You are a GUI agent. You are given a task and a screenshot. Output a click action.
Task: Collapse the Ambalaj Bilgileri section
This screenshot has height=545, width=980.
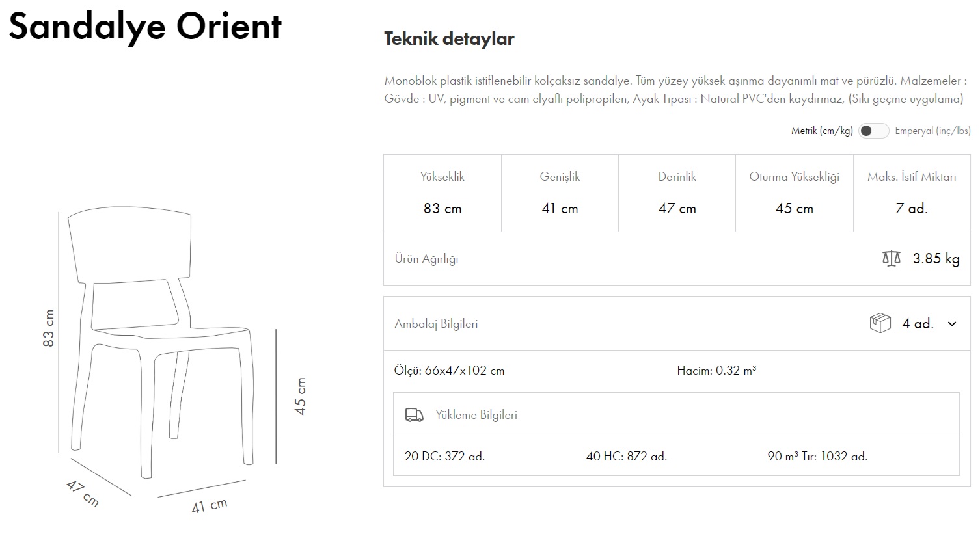click(x=436, y=324)
